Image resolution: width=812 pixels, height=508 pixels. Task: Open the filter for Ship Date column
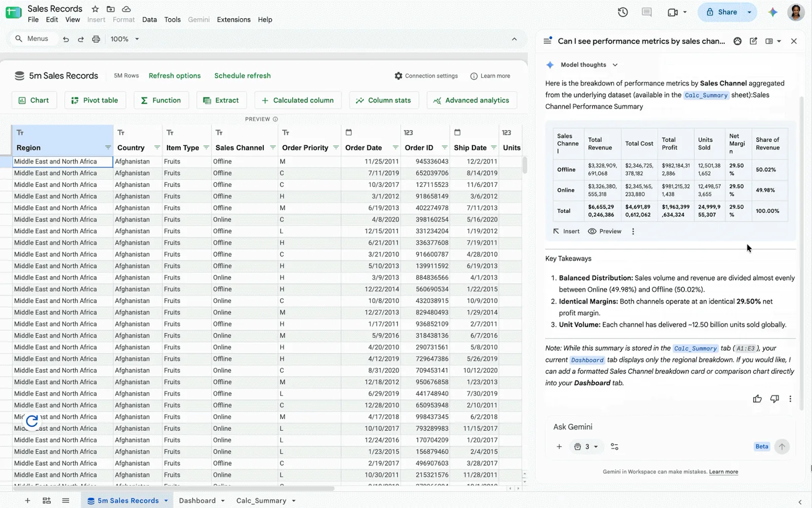(x=494, y=148)
